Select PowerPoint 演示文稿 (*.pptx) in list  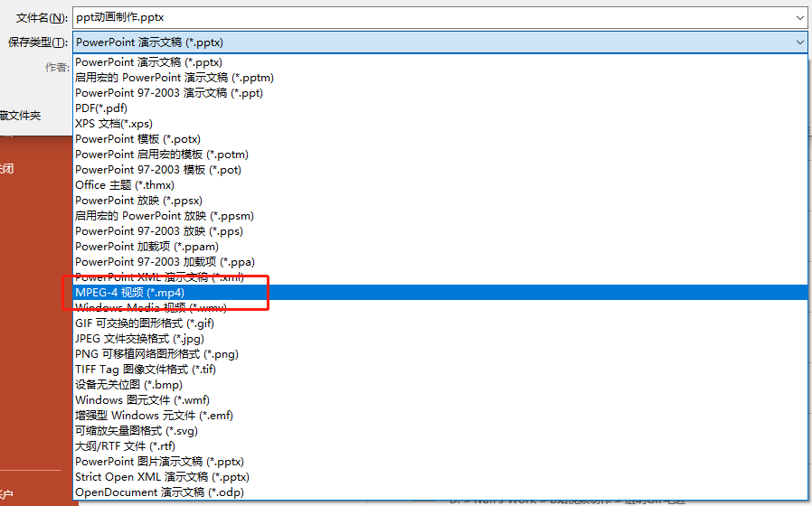pos(440,62)
